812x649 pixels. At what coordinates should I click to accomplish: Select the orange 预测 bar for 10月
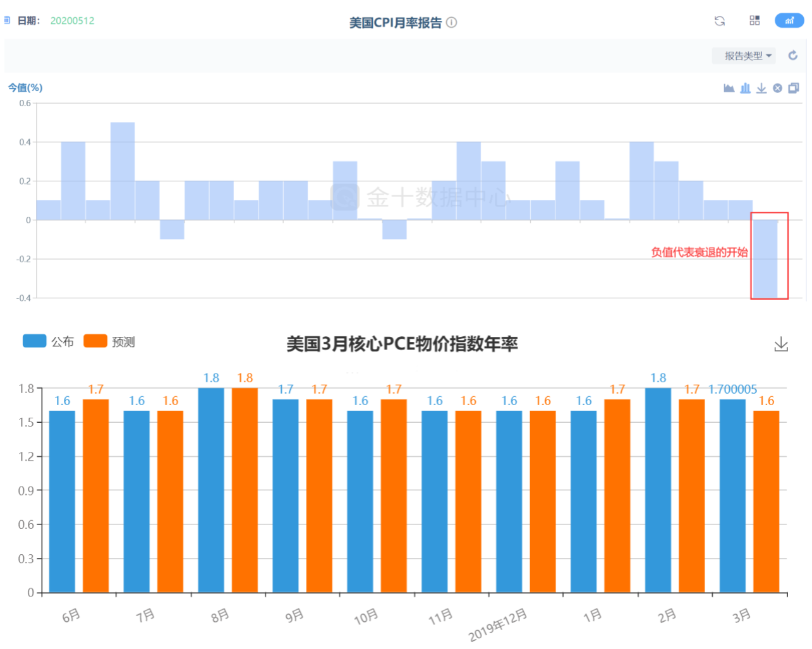click(x=394, y=496)
